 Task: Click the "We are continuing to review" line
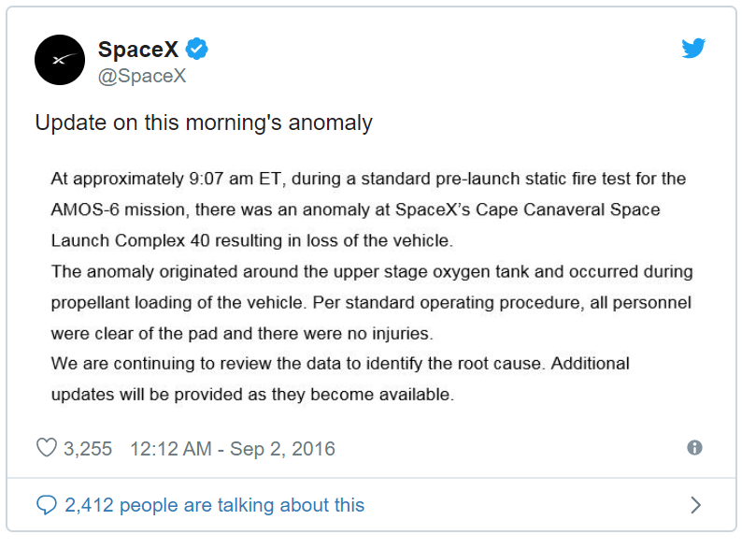point(340,363)
